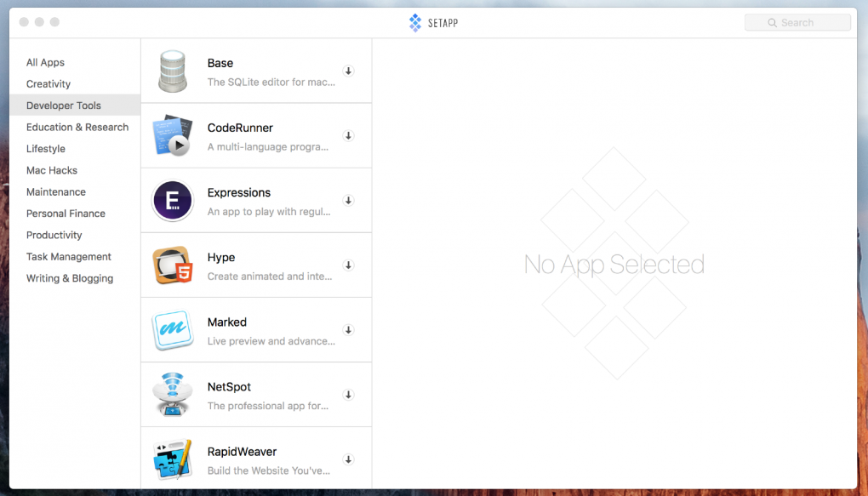Click the NetSpot app icon
Screen dimensions: 868x496
tap(173, 395)
